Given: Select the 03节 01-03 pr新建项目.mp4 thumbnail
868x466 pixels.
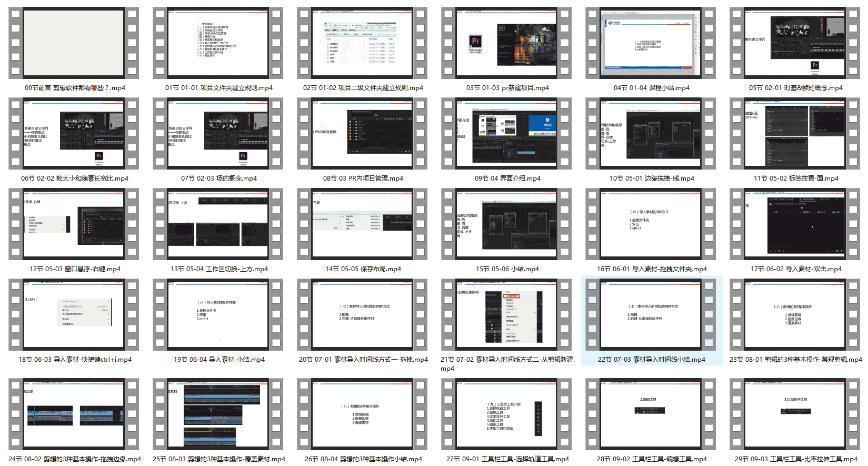Looking at the screenshot, I should (x=506, y=43).
